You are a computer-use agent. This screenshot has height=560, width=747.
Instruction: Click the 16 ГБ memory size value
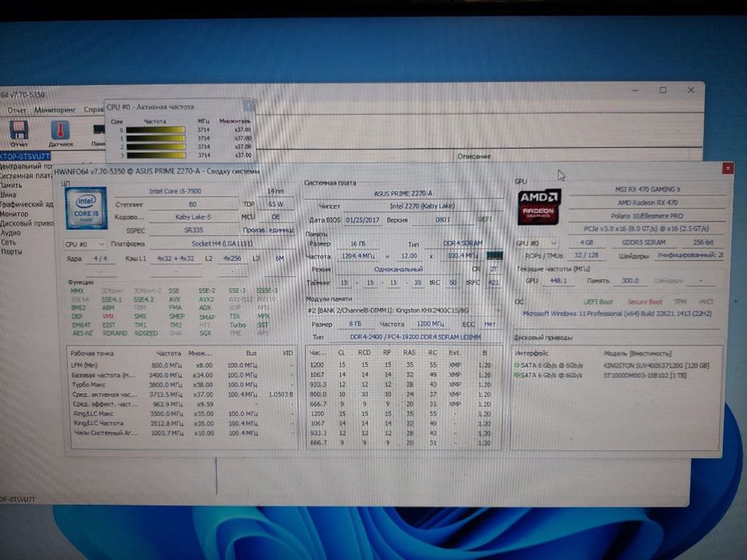click(358, 244)
